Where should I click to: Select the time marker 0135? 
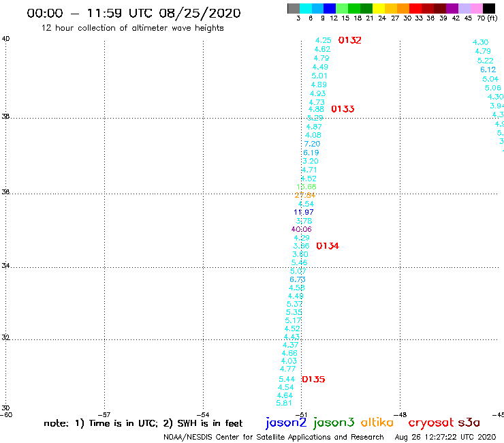313,380
